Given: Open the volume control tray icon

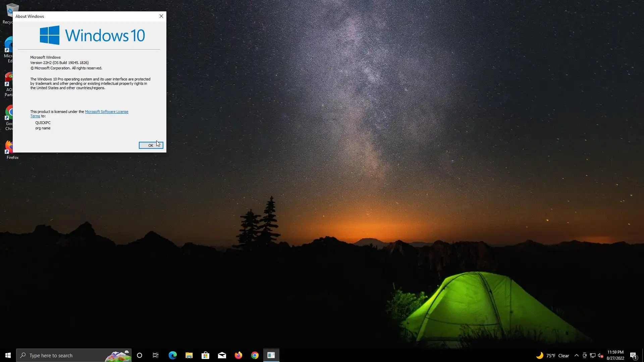Looking at the screenshot, I should [600, 356].
